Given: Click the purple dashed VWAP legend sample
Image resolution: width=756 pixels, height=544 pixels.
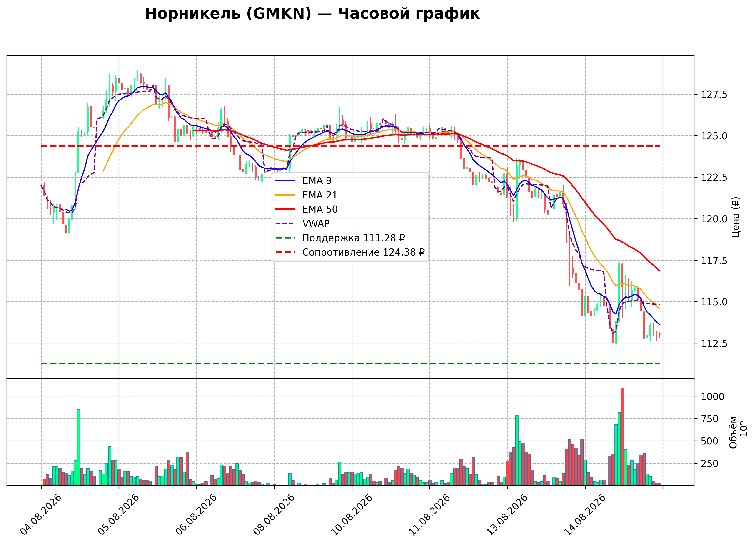Looking at the screenshot, I should pos(286,224).
